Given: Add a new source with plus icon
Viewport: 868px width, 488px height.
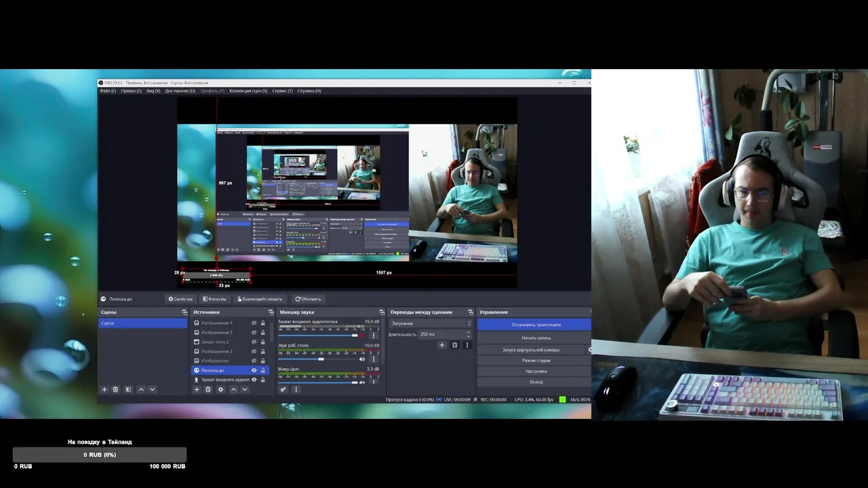Looking at the screenshot, I should click(197, 390).
